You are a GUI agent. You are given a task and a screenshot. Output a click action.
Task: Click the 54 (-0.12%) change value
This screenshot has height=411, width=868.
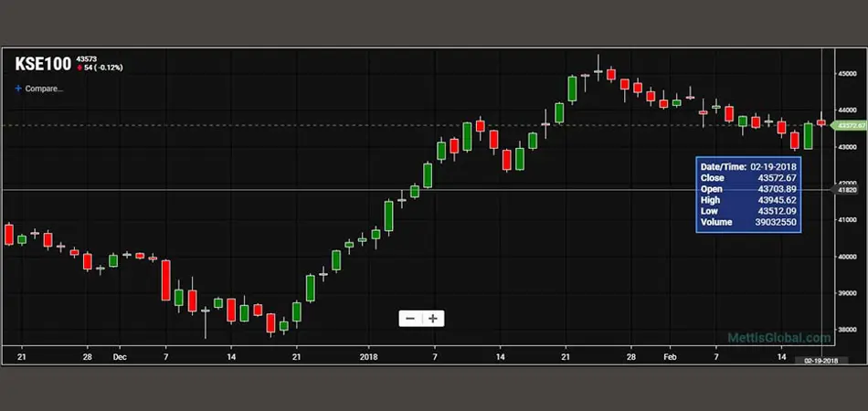pyautogui.click(x=103, y=68)
